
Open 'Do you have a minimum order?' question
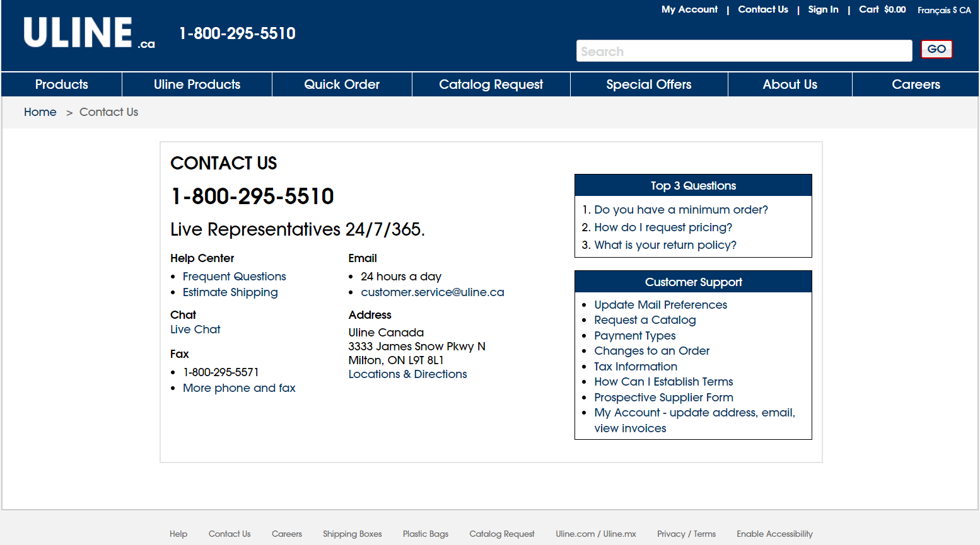pos(681,210)
